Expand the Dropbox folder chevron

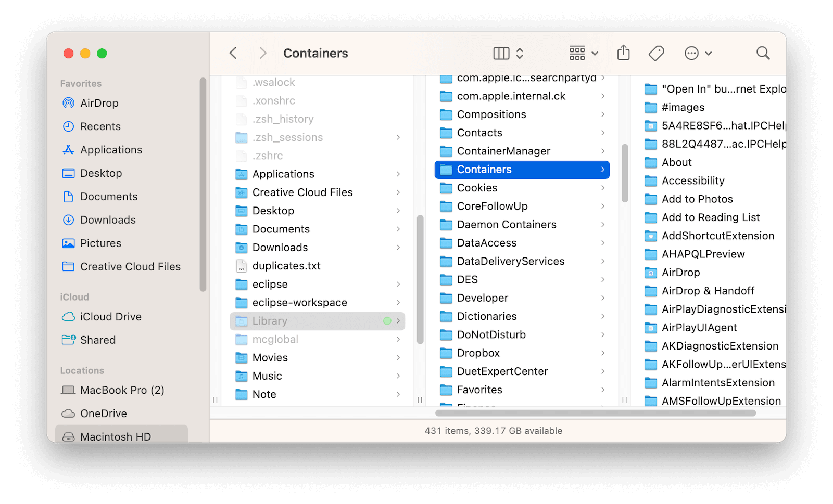click(x=603, y=353)
